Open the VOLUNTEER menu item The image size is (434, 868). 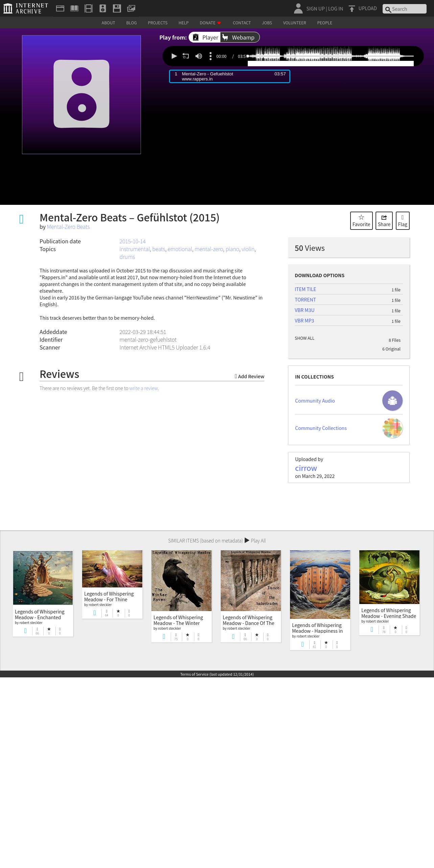coord(294,23)
